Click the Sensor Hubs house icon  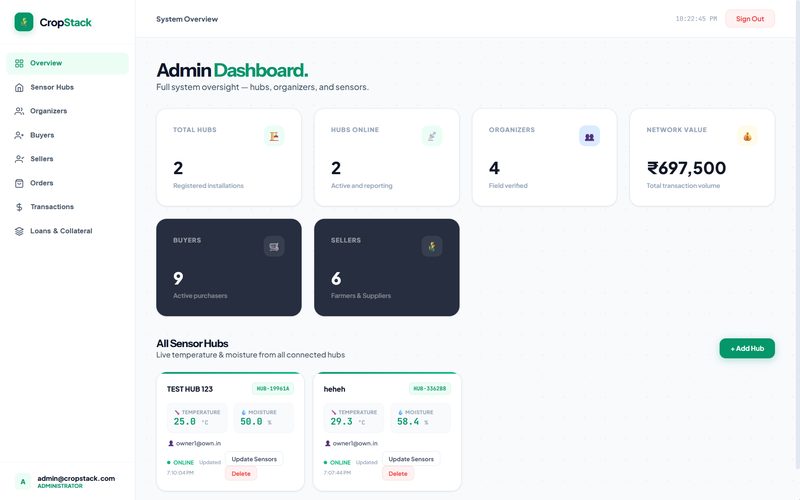pyautogui.click(x=19, y=87)
